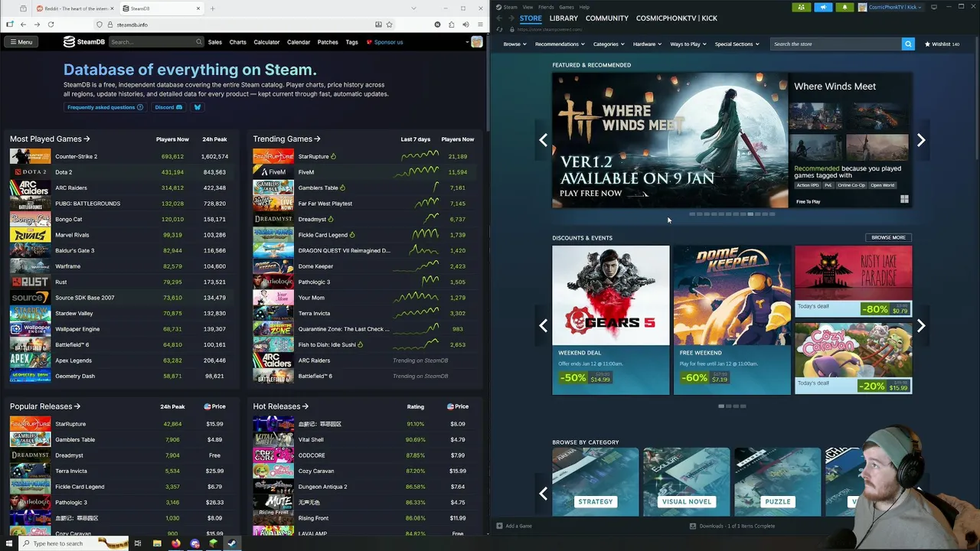980x551 pixels.
Task: Go back in the browser toolbar
Action: (x=24, y=24)
